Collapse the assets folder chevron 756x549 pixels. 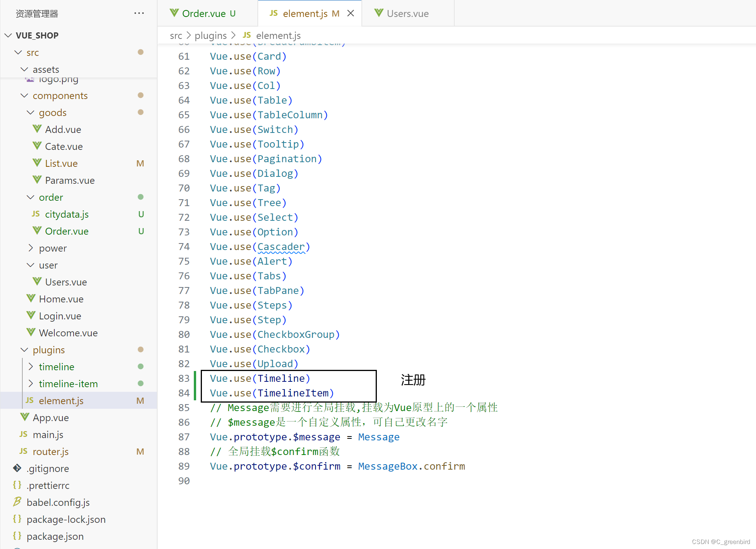click(x=24, y=69)
